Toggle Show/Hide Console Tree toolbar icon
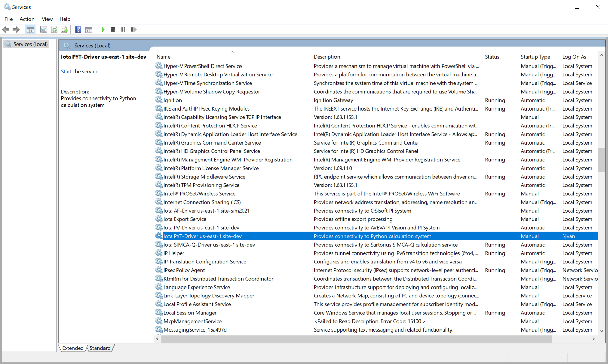Image resolution: width=608 pixels, height=364 pixels. (x=30, y=30)
